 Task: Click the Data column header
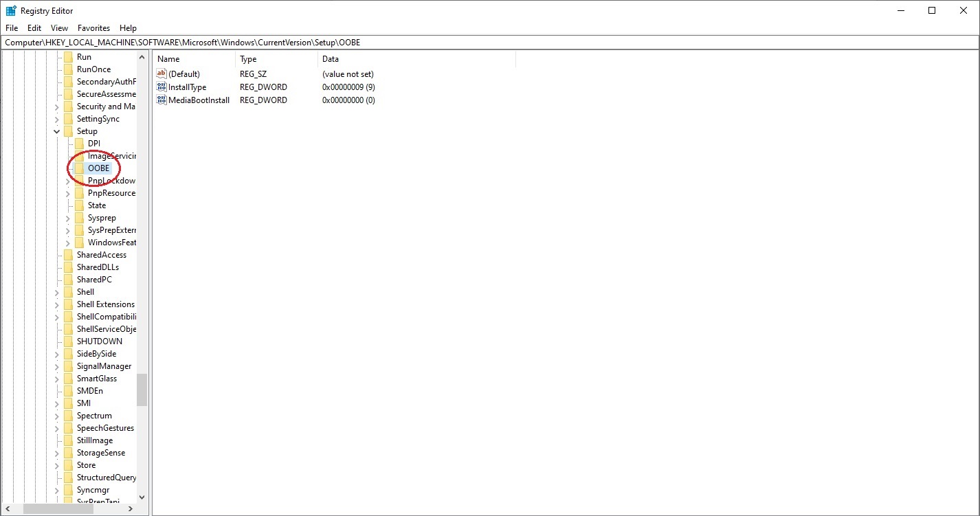coord(416,59)
